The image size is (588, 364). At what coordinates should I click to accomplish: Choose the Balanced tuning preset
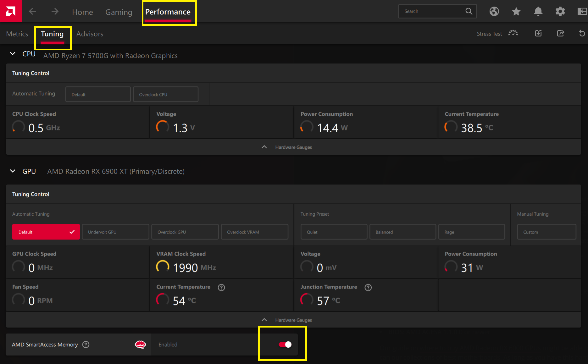403,232
